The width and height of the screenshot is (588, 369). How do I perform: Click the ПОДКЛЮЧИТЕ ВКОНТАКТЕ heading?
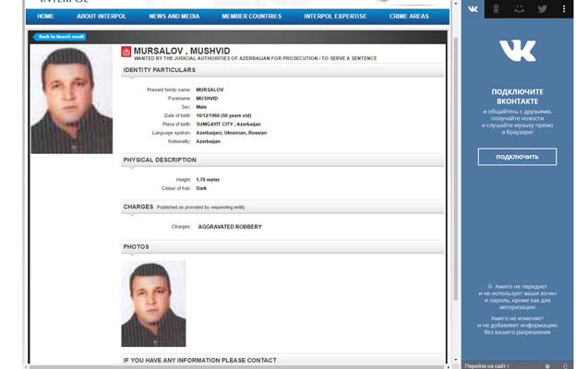click(x=517, y=96)
